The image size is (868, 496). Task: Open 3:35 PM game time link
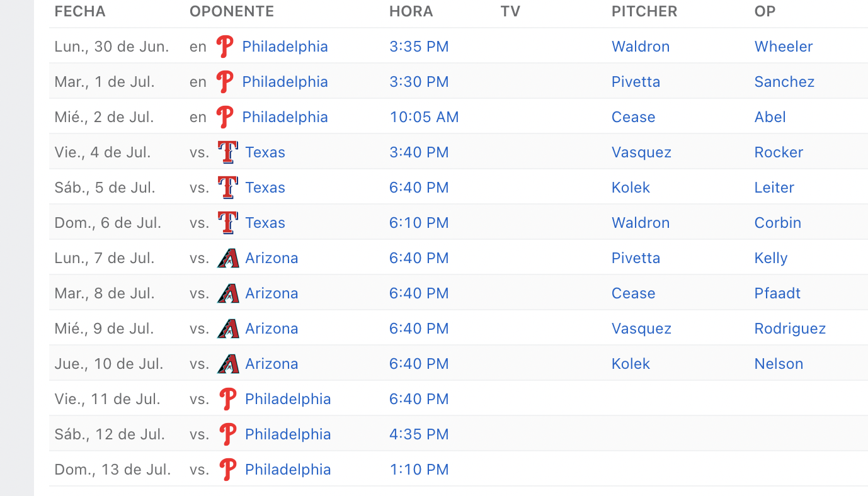[x=419, y=47]
